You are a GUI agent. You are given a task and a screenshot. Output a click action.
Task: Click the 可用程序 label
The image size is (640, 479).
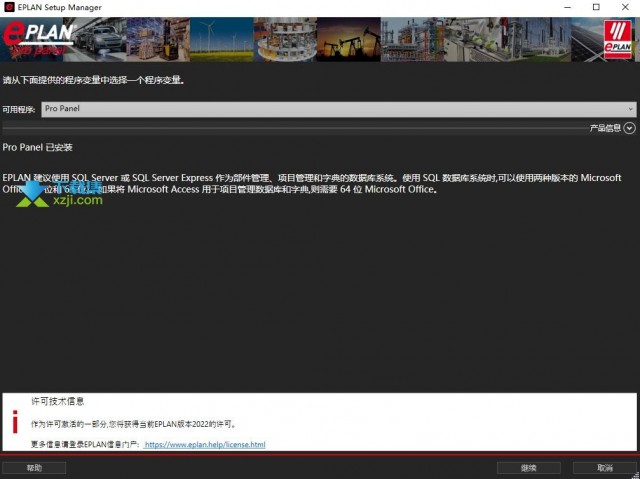tap(19, 109)
